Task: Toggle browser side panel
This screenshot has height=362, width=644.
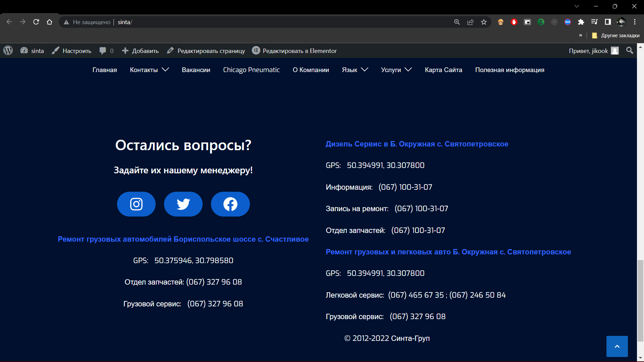Action: coord(608,22)
